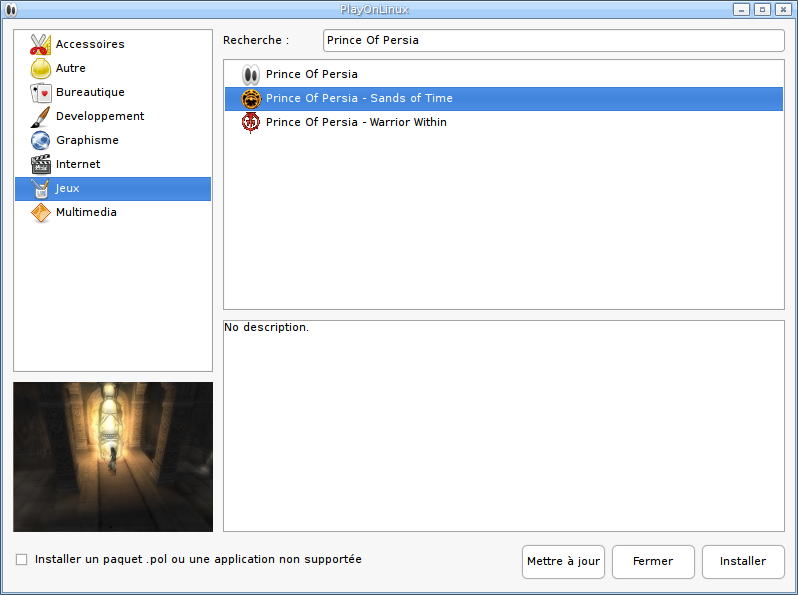Click the game screenshot preview thumbnail
Viewport: 798px width, 595px height.
(113, 457)
